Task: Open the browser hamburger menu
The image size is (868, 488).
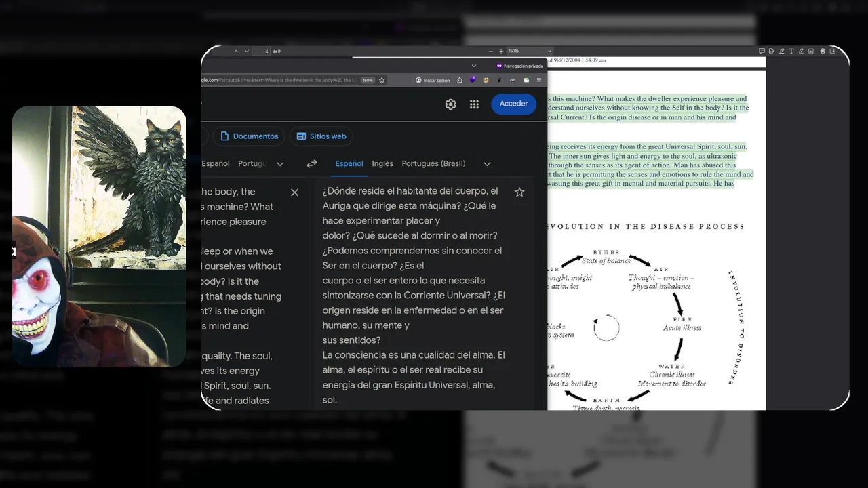Action: [x=539, y=80]
